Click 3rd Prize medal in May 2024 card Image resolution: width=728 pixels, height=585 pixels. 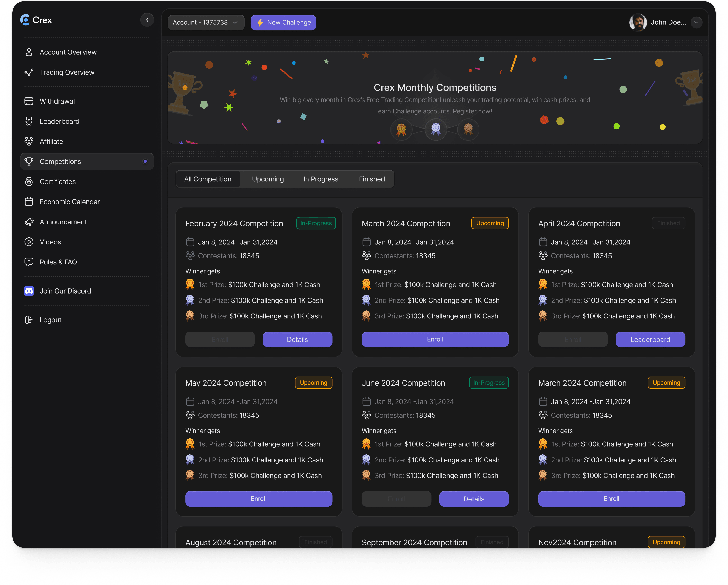pyautogui.click(x=190, y=475)
